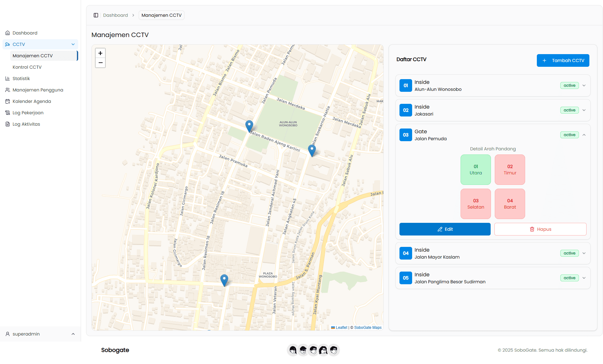Zoom in on the map
This screenshot has height=364, width=603.
click(x=100, y=53)
